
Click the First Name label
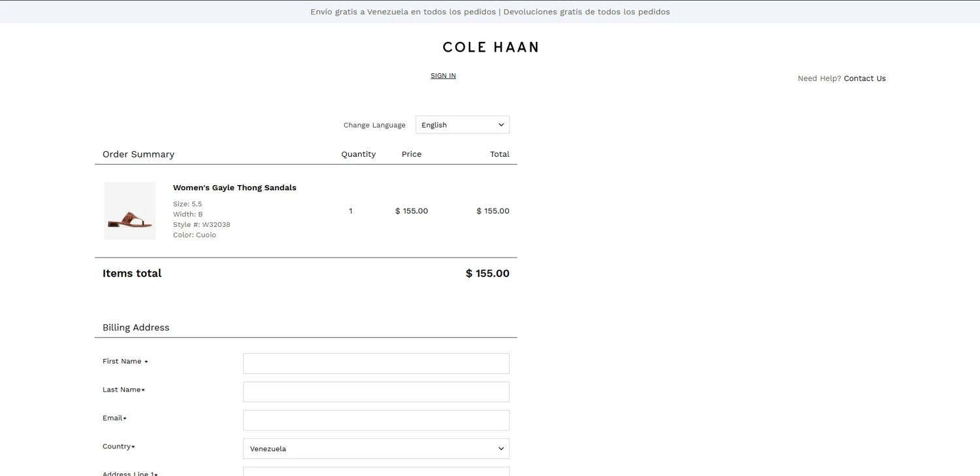tap(125, 362)
